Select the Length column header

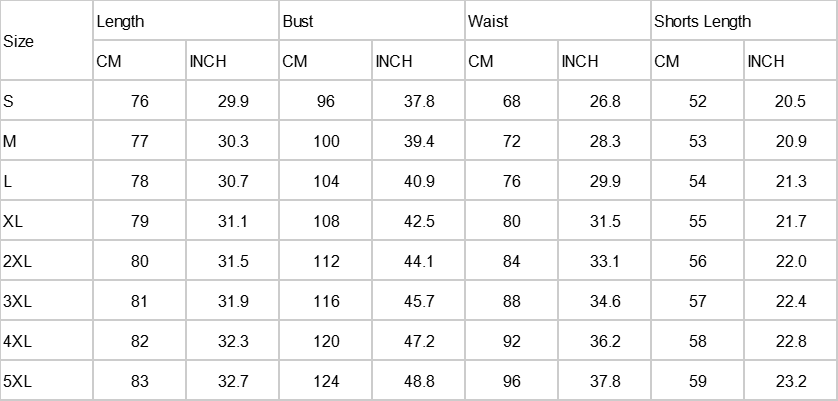pos(186,21)
